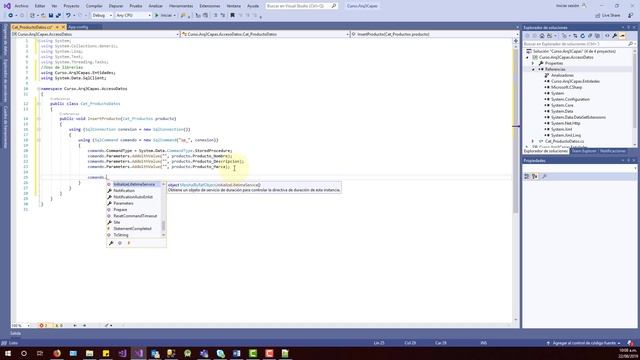Select the System.Configuration reference
640x360 pixels.
[570, 99]
